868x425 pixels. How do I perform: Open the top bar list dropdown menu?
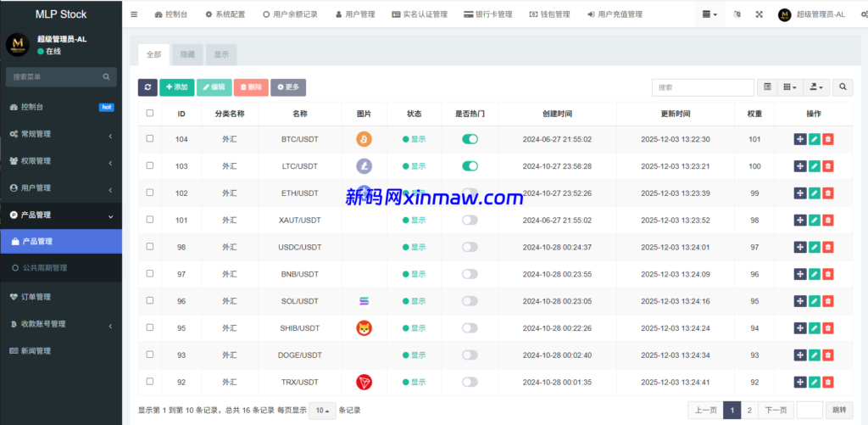(x=709, y=14)
